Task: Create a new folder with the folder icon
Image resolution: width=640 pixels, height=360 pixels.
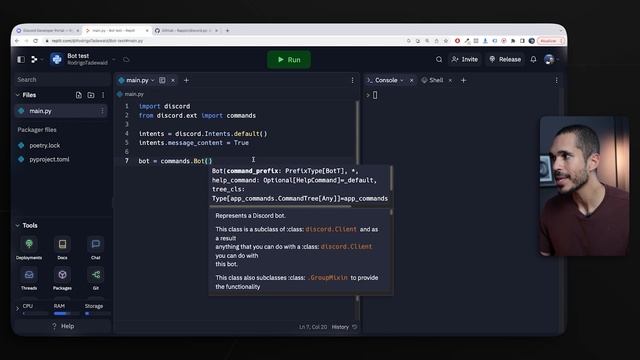Action: click(x=91, y=95)
